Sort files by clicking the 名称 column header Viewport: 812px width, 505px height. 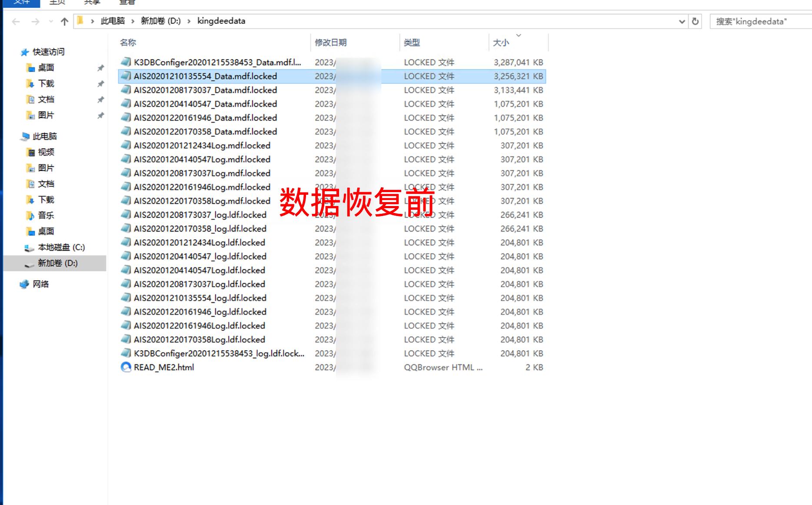tap(128, 43)
